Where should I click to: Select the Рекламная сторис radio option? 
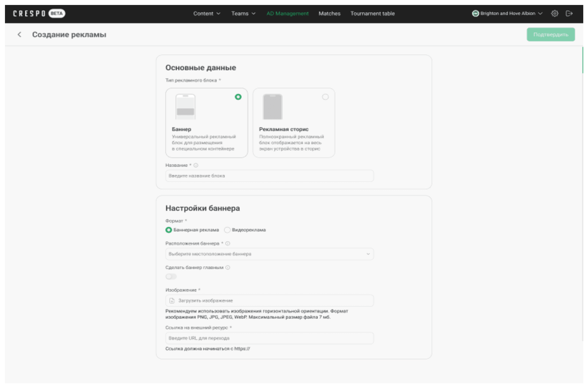point(325,97)
